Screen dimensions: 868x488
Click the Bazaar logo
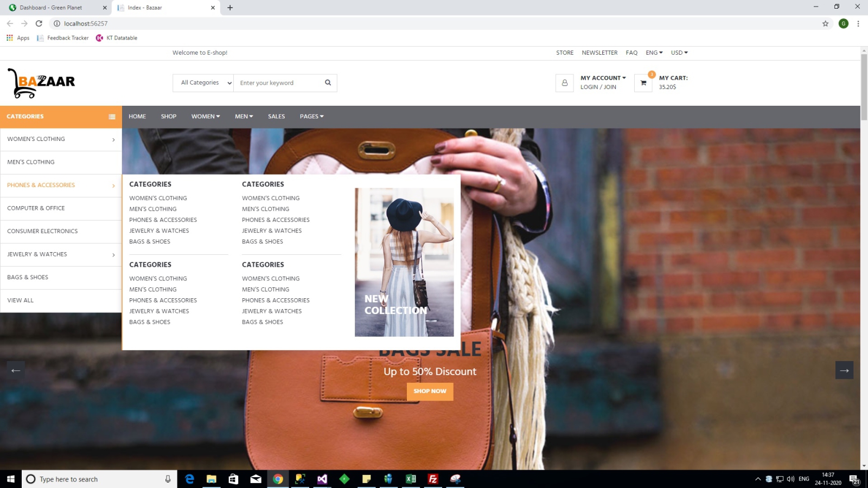click(41, 83)
